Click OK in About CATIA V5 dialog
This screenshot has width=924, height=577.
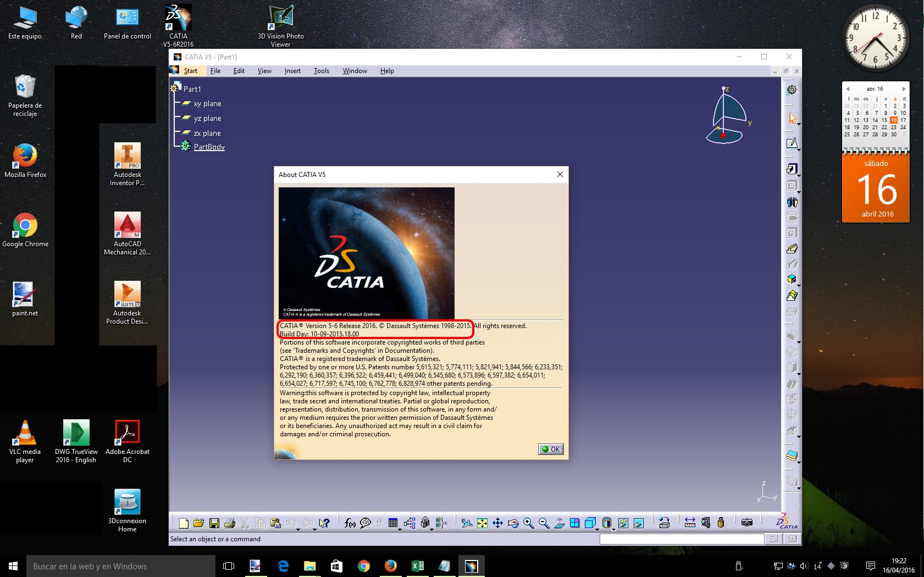551,449
